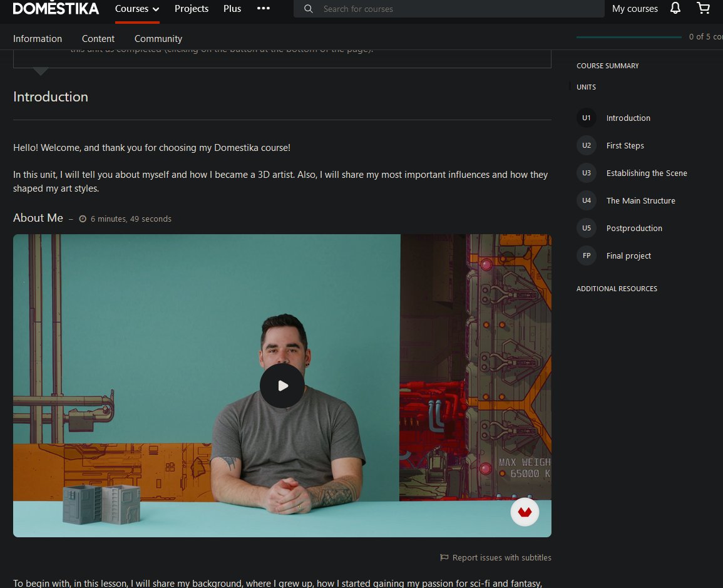Click the UNITS heading in sidebar
723x588 pixels.
[x=586, y=87]
